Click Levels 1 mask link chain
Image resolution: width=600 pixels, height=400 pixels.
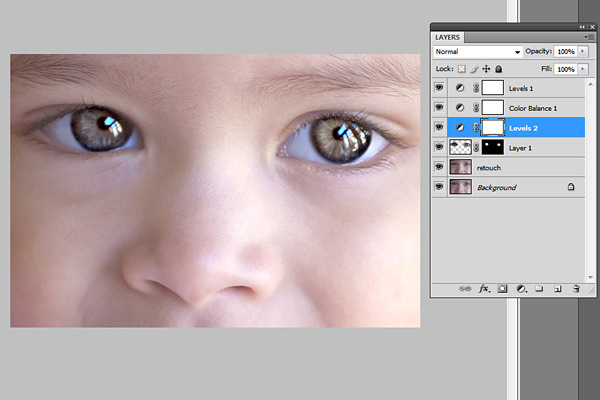pos(476,88)
